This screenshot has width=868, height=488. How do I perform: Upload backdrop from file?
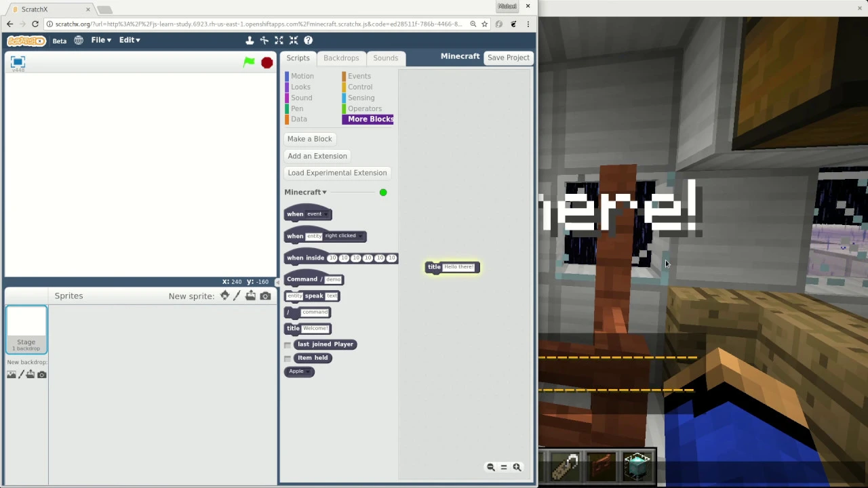(x=31, y=375)
